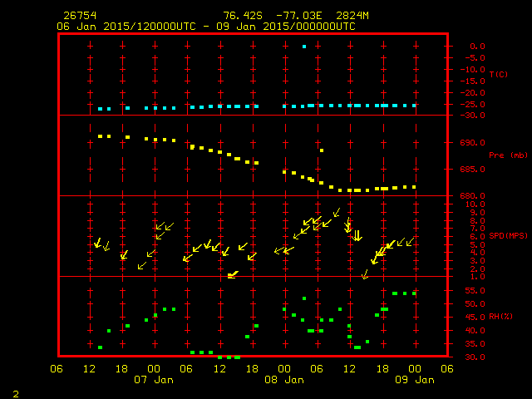This screenshot has height=399, width=532.
Task: Click the outlier cyan temperature point at 0.0
Action: click(x=304, y=47)
